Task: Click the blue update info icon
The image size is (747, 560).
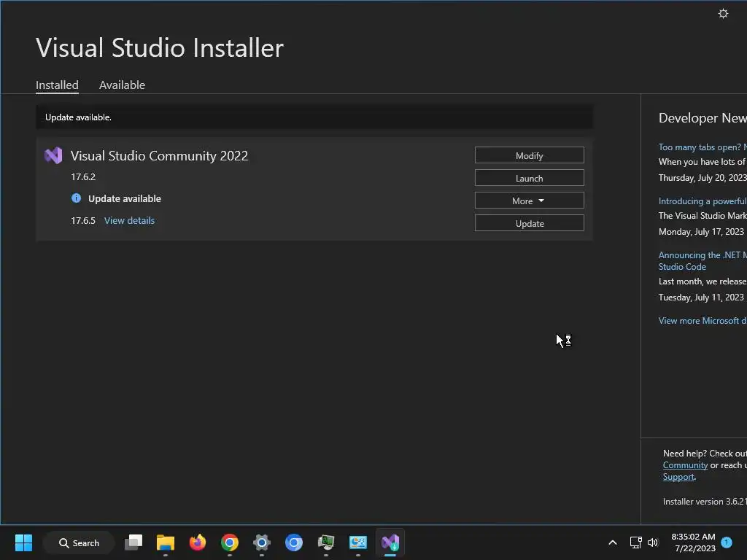Action: coord(76,198)
